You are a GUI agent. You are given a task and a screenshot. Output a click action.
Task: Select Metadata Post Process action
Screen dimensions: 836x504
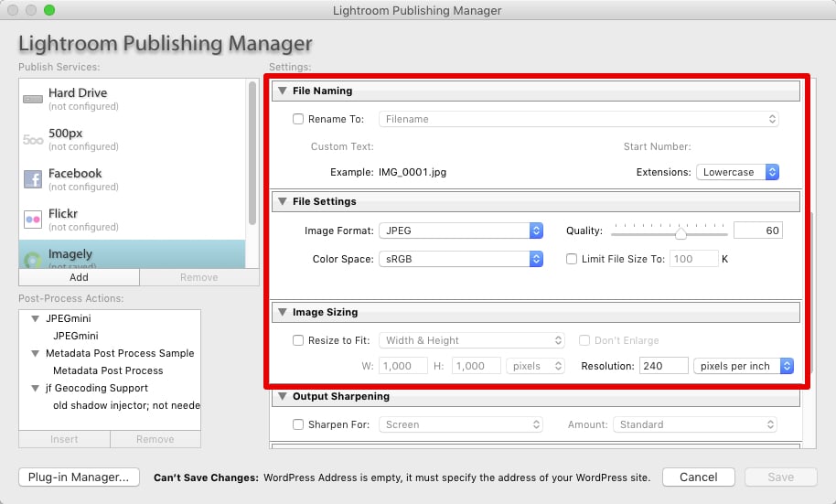108,370
